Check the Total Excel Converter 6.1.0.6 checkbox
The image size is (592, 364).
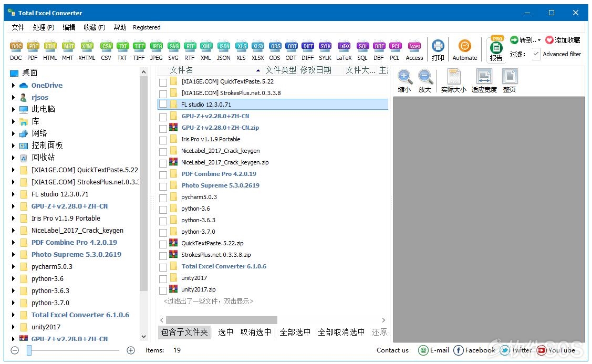click(x=163, y=267)
